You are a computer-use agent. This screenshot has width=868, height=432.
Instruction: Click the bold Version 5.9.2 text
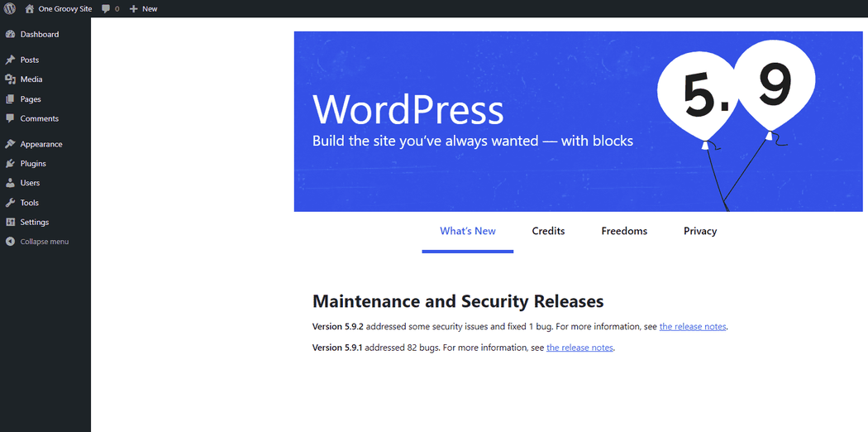click(337, 327)
